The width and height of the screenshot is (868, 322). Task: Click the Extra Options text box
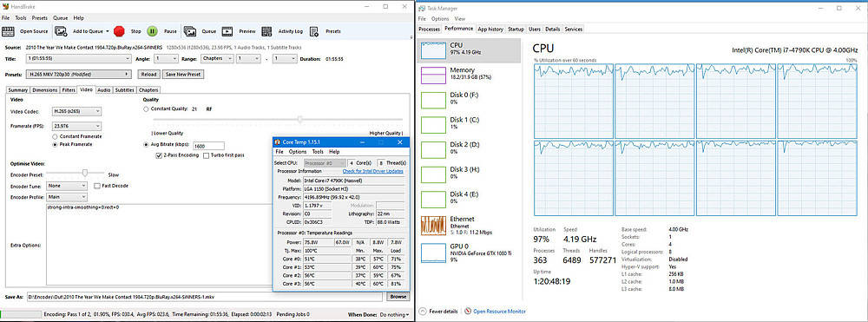point(159,245)
